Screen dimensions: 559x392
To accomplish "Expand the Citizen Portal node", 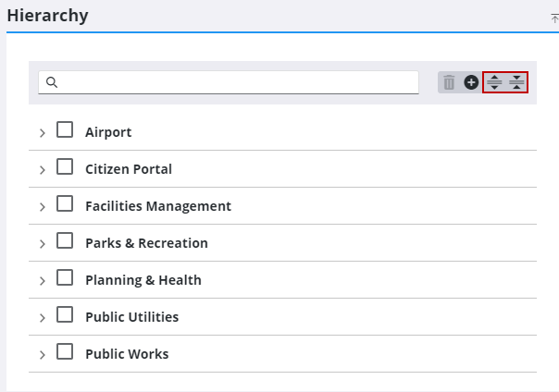I will 43,170.
